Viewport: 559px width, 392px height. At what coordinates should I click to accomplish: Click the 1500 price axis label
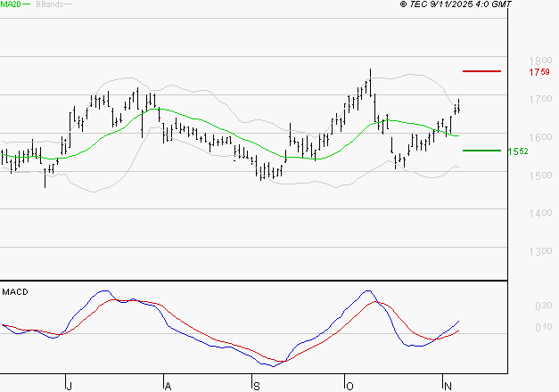[540, 176]
